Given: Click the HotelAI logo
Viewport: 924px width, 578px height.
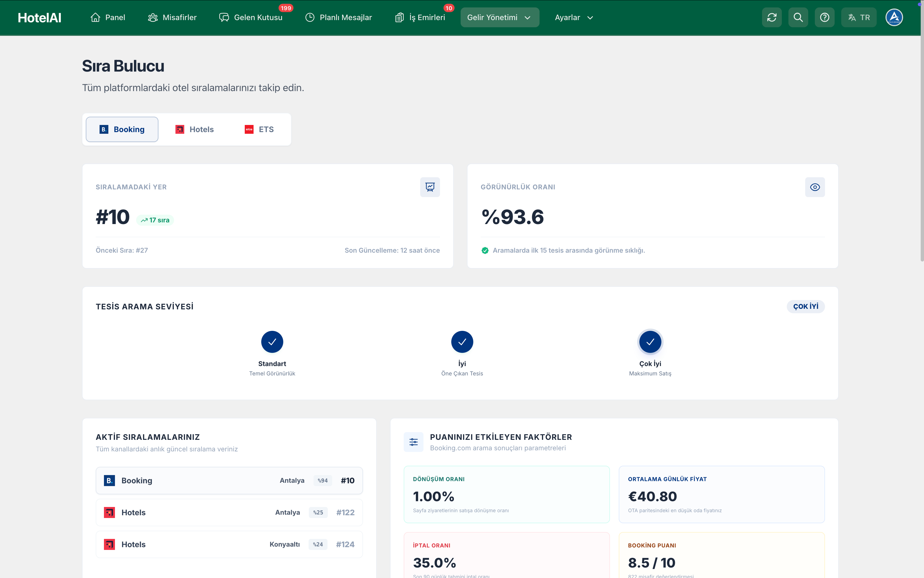Looking at the screenshot, I should coord(39,18).
